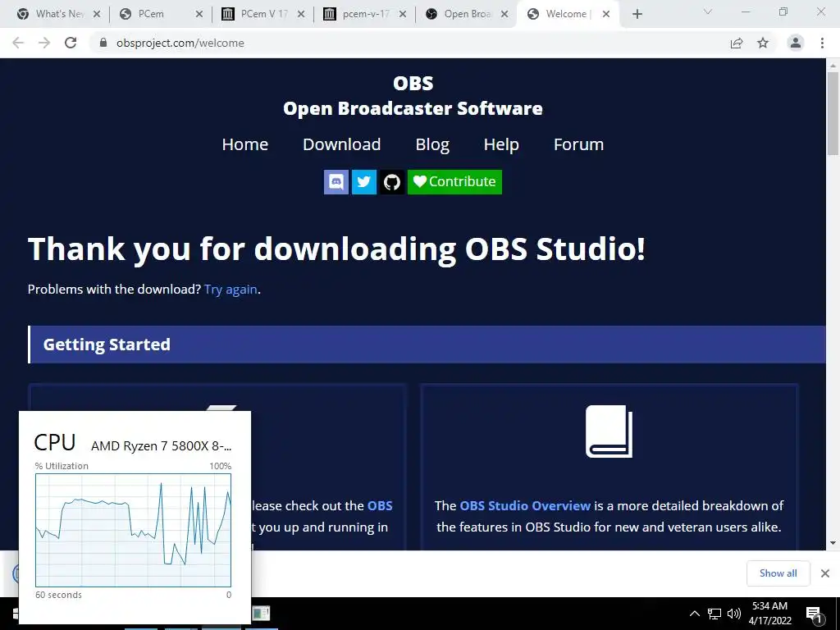
Task: Go back with the browser back arrow
Action: [x=18, y=43]
